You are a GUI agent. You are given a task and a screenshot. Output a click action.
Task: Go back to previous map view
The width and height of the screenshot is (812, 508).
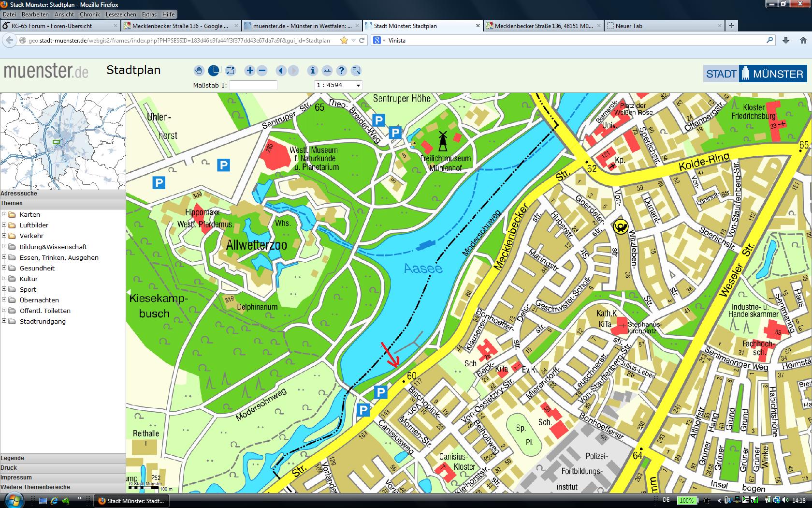point(281,71)
